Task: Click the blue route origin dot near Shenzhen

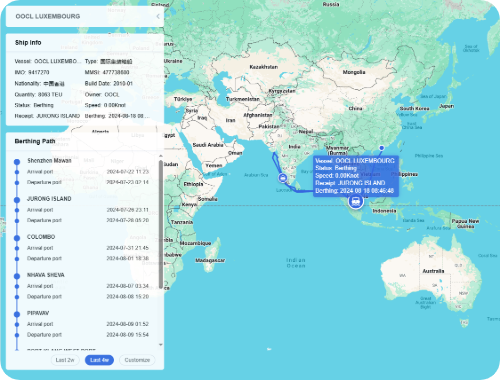Action: point(382,148)
